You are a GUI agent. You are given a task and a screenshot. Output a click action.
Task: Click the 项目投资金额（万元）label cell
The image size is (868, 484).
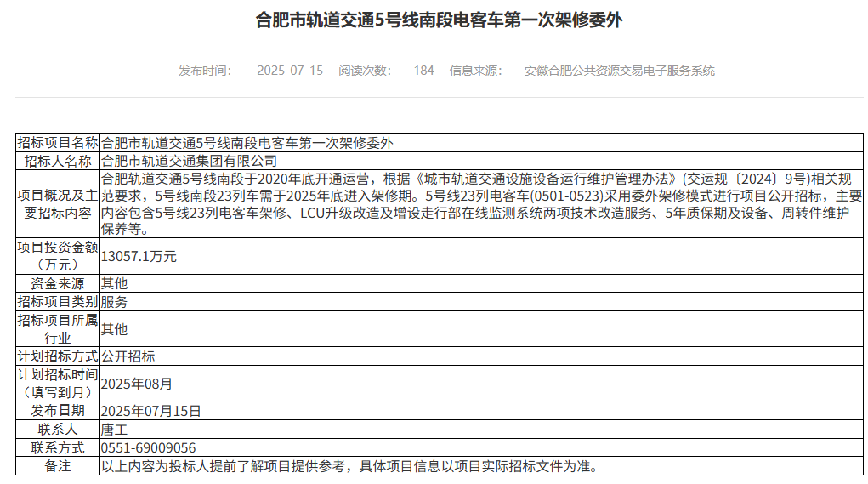(x=58, y=256)
